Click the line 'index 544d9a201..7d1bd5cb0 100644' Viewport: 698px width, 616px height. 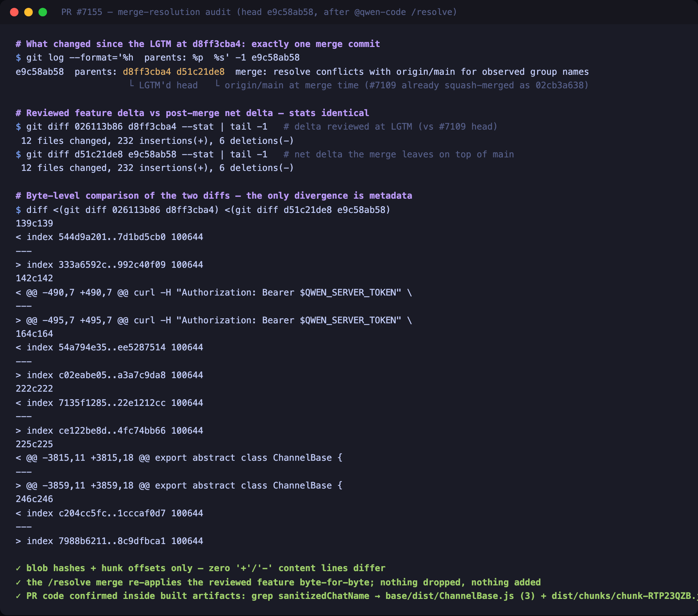click(x=109, y=237)
